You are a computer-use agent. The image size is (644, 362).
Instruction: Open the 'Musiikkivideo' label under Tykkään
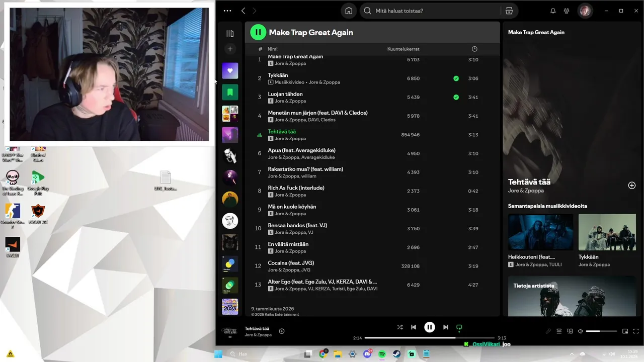click(289, 82)
